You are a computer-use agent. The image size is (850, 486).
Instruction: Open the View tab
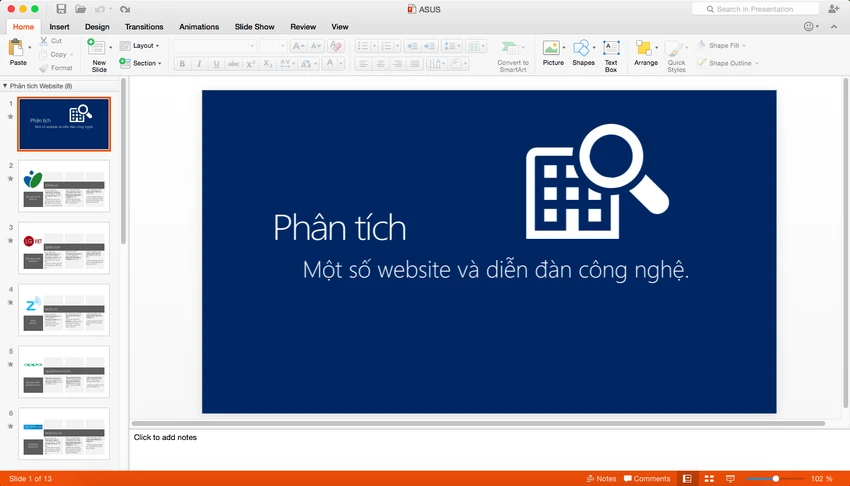point(340,27)
